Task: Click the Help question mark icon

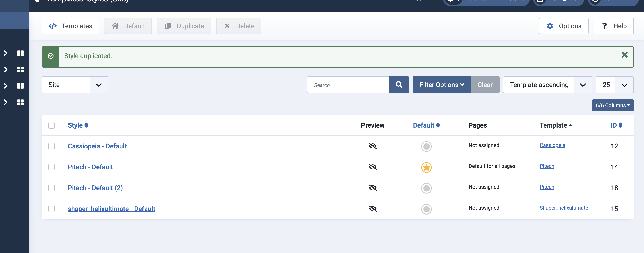Action: 605,26
